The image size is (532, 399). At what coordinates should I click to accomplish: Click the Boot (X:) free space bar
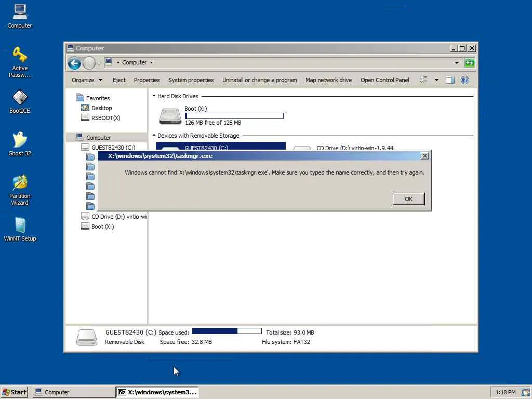tap(234, 116)
